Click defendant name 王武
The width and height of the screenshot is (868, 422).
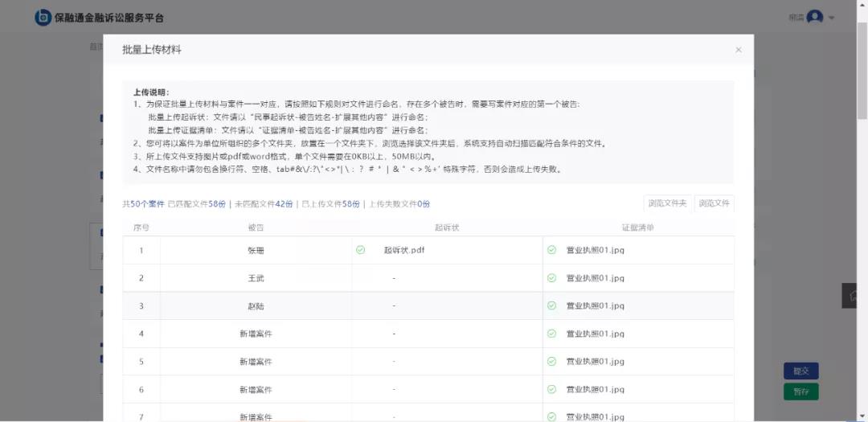coord(256,278)
